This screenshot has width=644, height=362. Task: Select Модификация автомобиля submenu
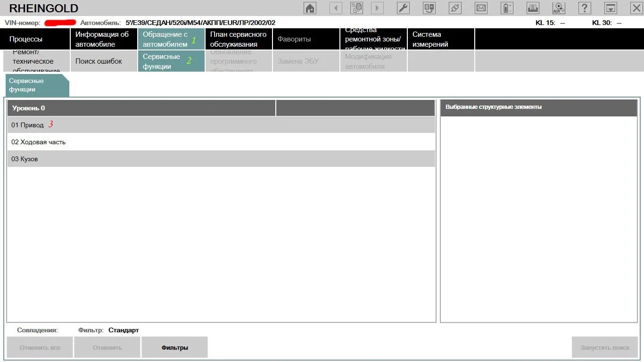click(373, 61)
